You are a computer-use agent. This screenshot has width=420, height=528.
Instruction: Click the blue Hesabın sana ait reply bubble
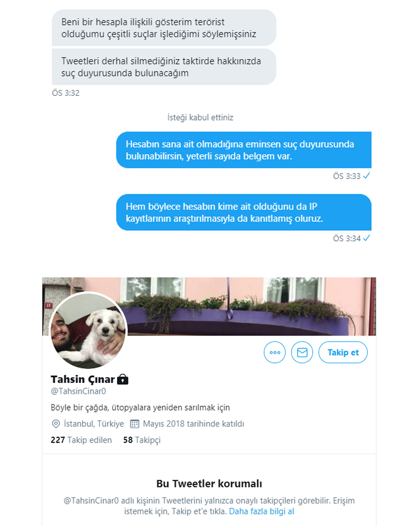pyautogui.click(x=244, y=150)
